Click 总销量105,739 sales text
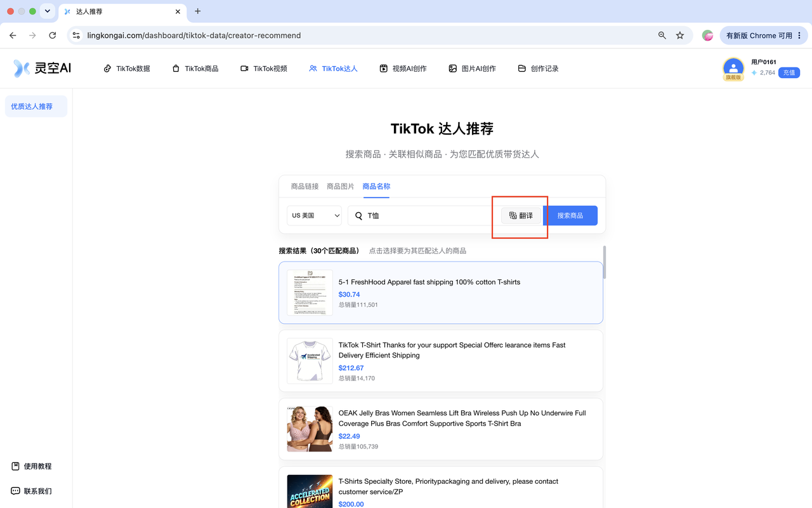The height and width of the screenshot is (508, 812). tap(358, 446)
